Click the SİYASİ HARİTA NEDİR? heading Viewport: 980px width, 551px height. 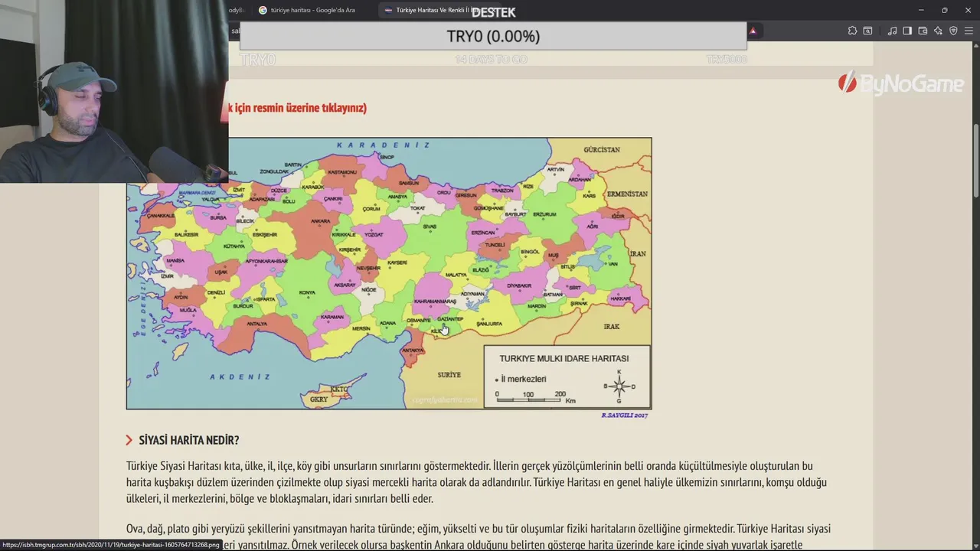[188, 440]
